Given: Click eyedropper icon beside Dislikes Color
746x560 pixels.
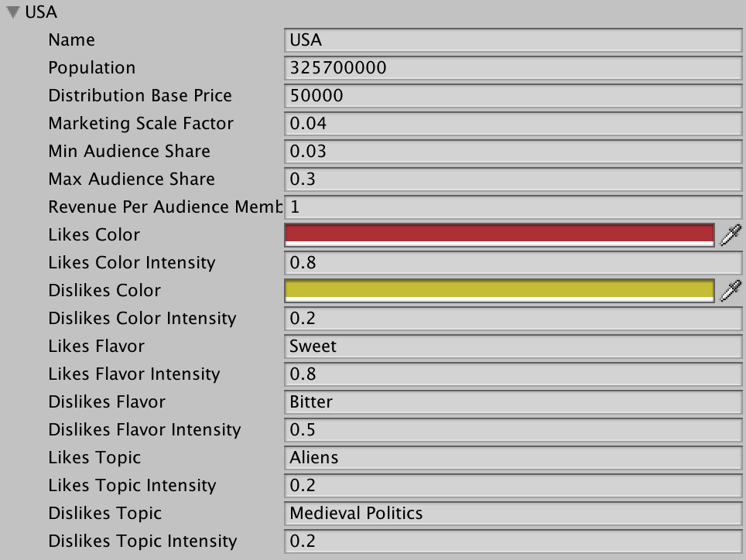Looking at the screenshot, I should 730,291.
